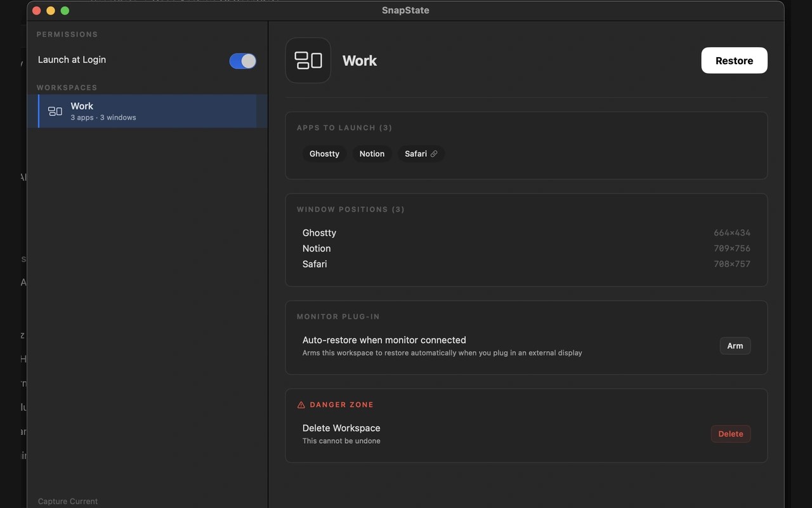Click the yellow minimize window button
The width and height of the screenshot is (812, 508).
[x=51, y=10]
